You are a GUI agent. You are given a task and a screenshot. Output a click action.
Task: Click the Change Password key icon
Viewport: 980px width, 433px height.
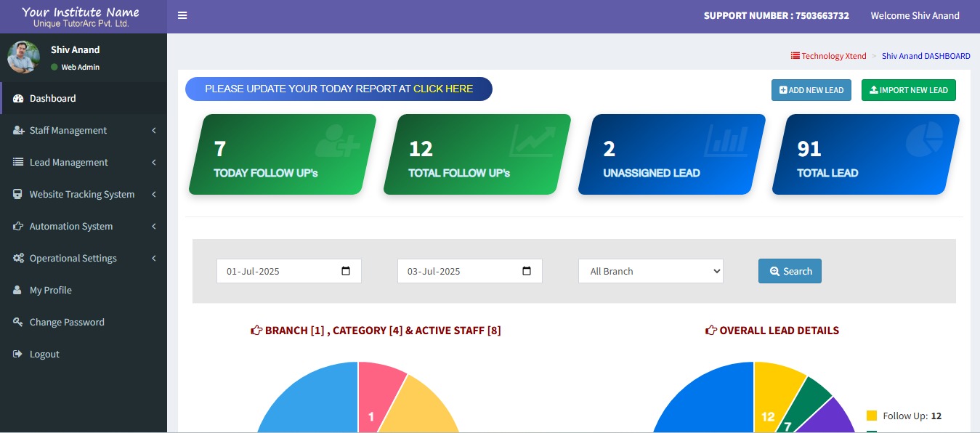(18, 323)
